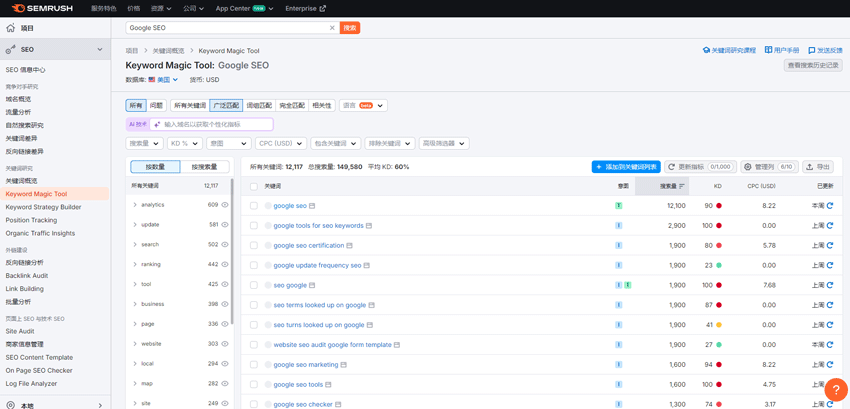The height and width of the screenshot is (409, 850).
Task: Check the seo terms looked up on google checkbox
Action: coord(254,305)
